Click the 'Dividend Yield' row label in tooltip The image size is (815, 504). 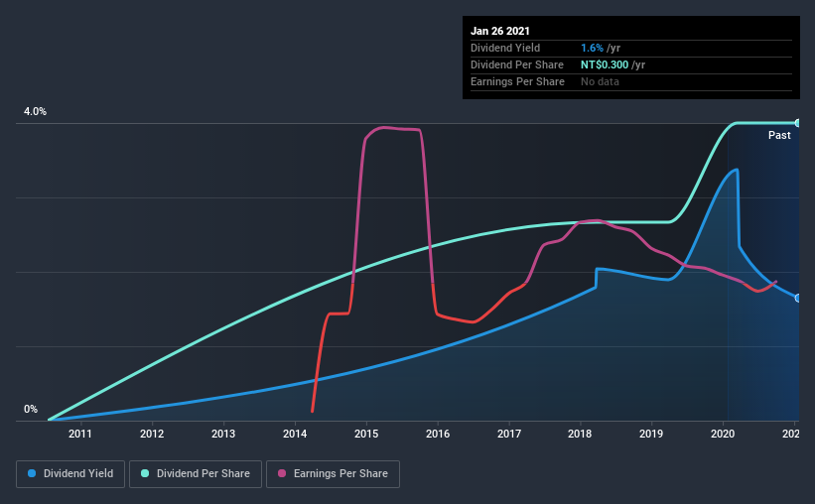coord(505,48)
